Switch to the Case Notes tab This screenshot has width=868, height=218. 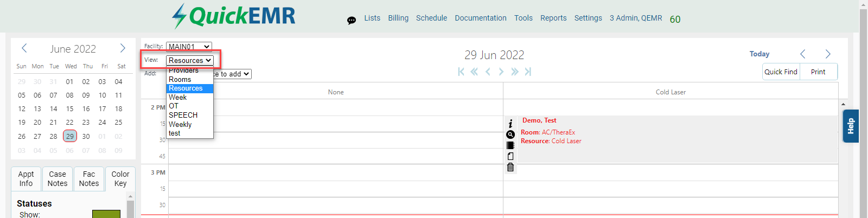coord(58,179)
